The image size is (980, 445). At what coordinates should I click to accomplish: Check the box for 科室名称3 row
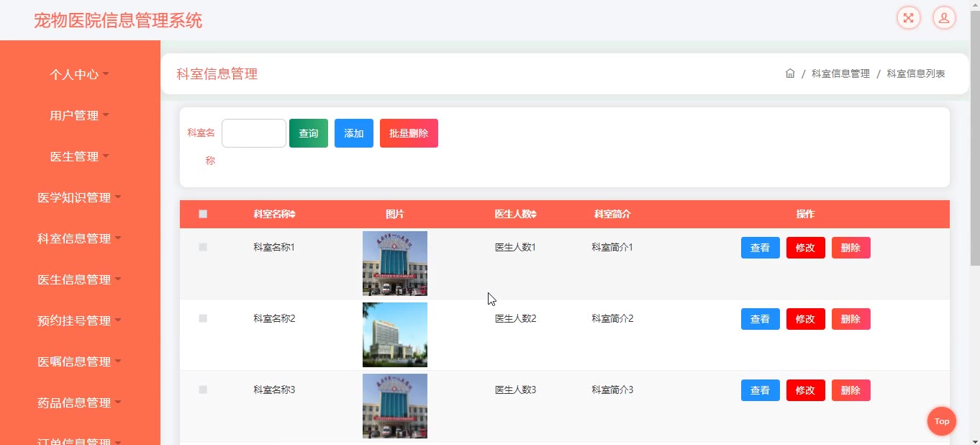click(x=203, y=390)
